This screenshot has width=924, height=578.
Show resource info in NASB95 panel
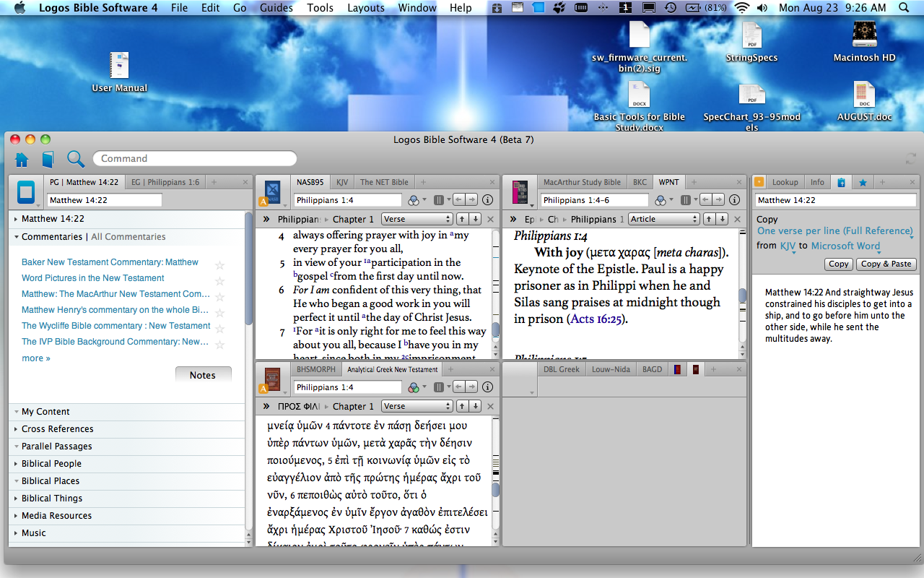pos(487,200)
